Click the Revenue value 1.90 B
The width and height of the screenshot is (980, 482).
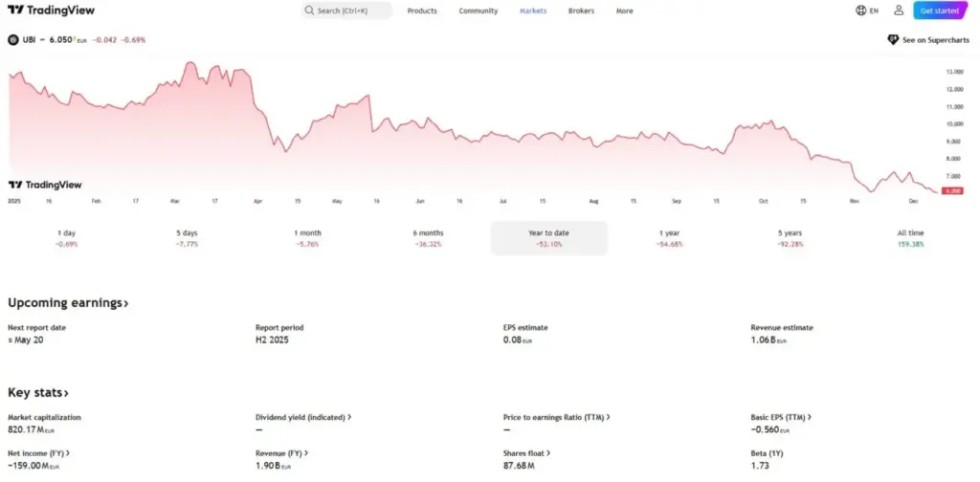pos(273,466)
